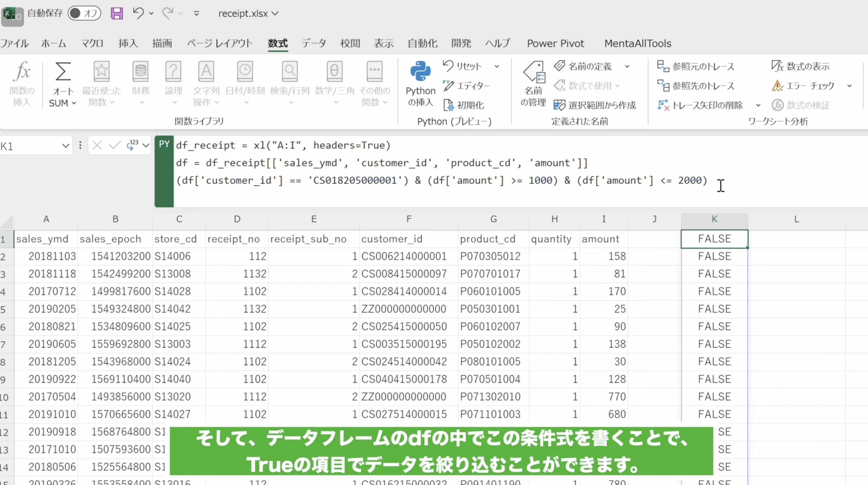
Task: Expand the オート SUM dropdown arrow
Action: click(x=74, y=103)
